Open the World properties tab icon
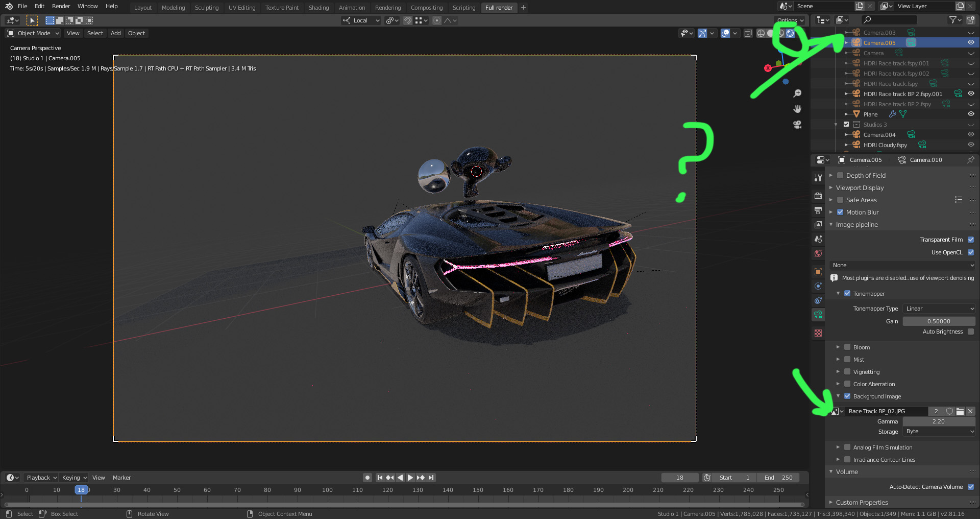Viewport: 980px width, 519px height. coord(818,253)
